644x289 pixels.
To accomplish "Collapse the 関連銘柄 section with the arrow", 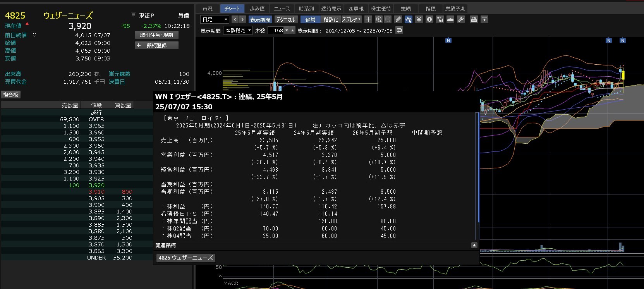I will pos(474,245).
